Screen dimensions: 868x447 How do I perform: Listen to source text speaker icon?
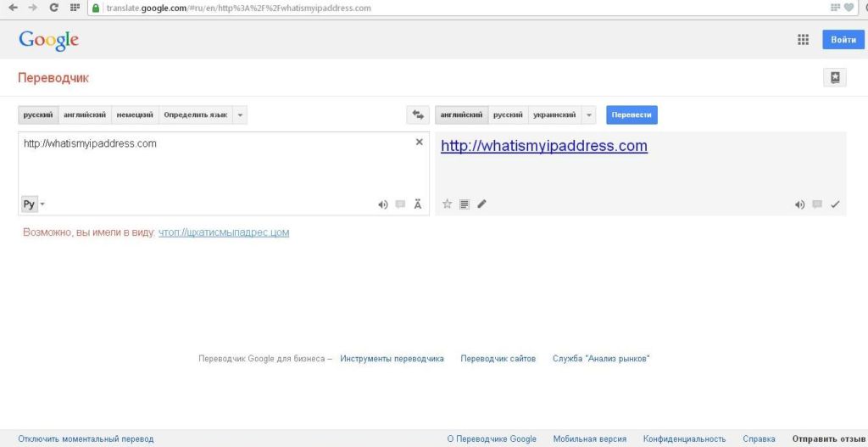tap(382, 204)
